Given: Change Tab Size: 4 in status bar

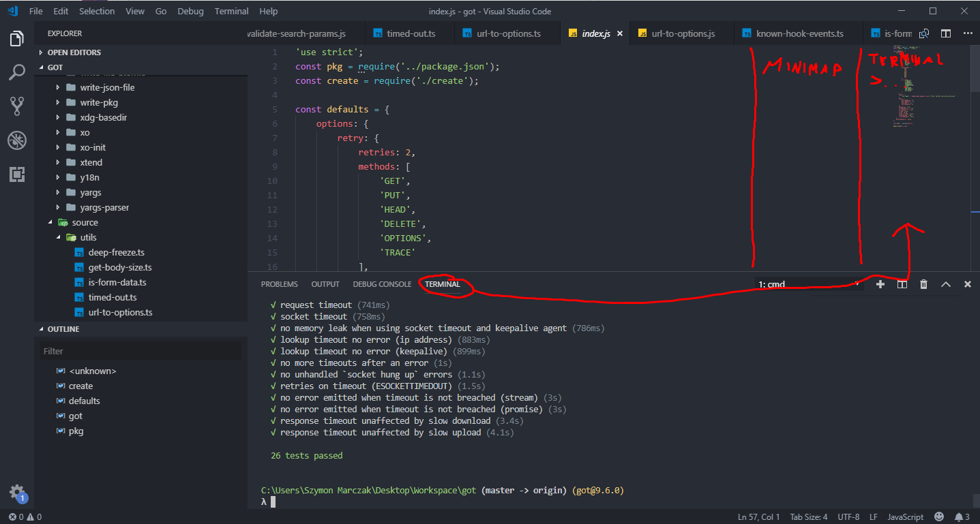Looking at the screenshot, I should (x=809, y=517).
